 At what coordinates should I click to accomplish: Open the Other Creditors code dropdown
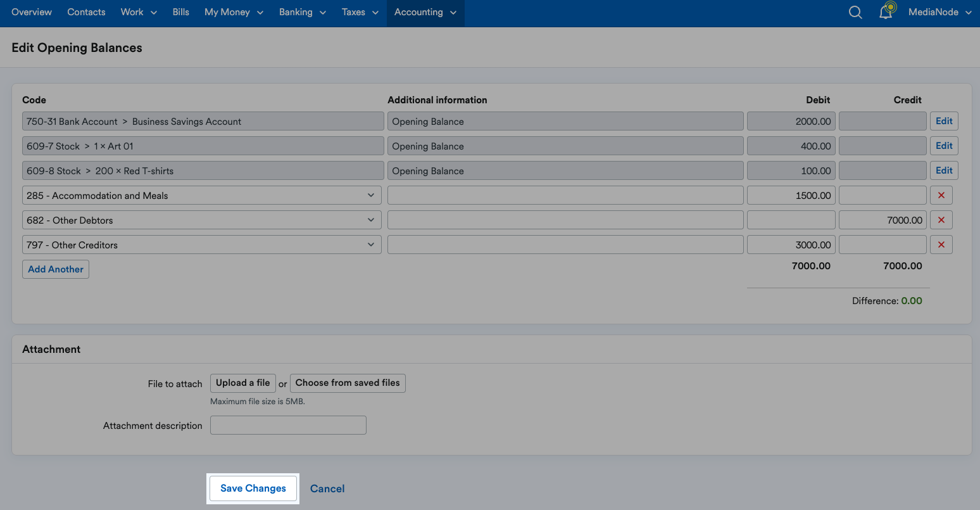click(x=202, y=245)
